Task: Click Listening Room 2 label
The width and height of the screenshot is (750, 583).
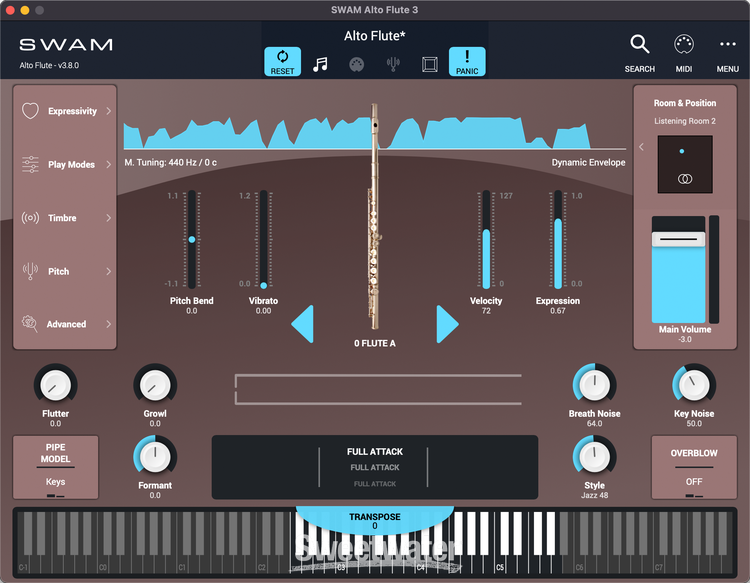Action: pos(685,121)
